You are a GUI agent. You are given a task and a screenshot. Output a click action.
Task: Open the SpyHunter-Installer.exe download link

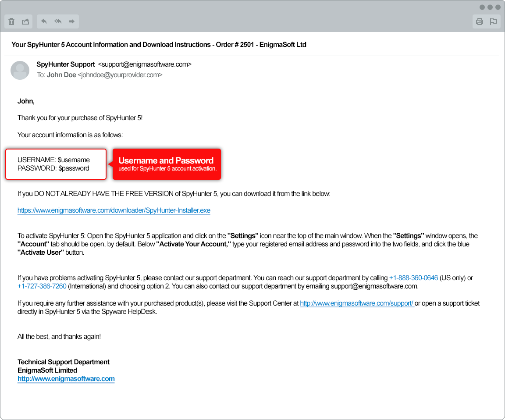114,210
